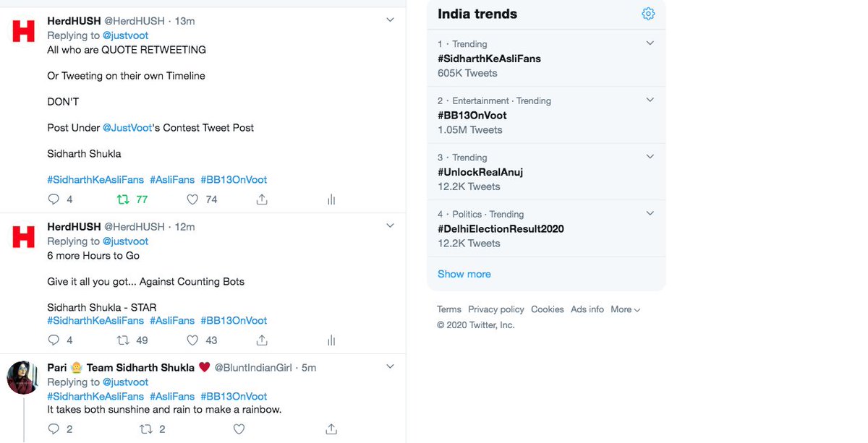
Task: Open the #DelhiElectionResult2020 trending topic
Action: pos(501,228)
